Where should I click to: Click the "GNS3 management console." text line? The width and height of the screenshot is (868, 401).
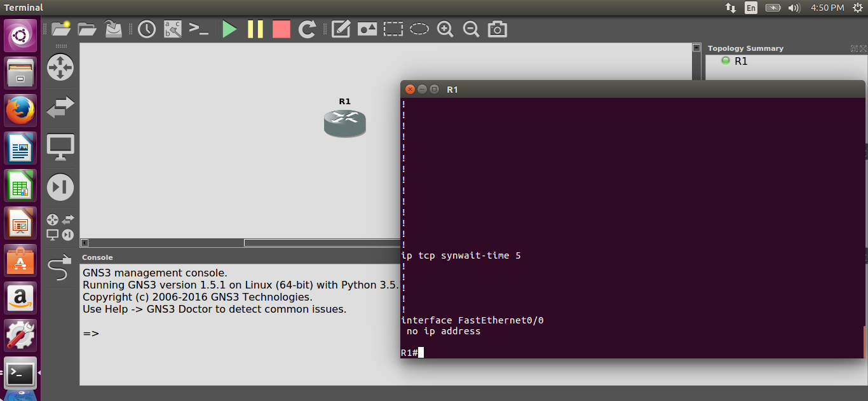155,273
